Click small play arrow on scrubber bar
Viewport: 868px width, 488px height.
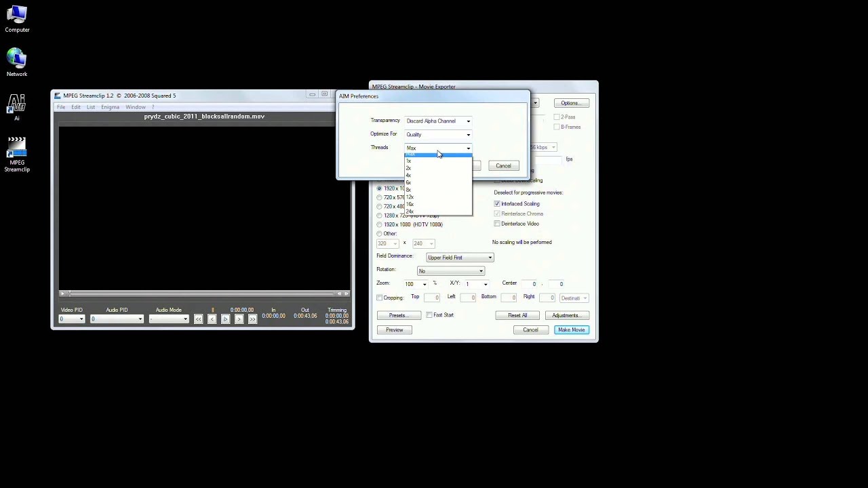coord(63,293)
